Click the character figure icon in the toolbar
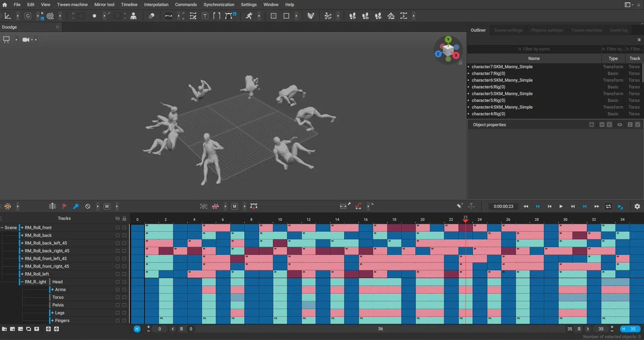 [133, 16]
